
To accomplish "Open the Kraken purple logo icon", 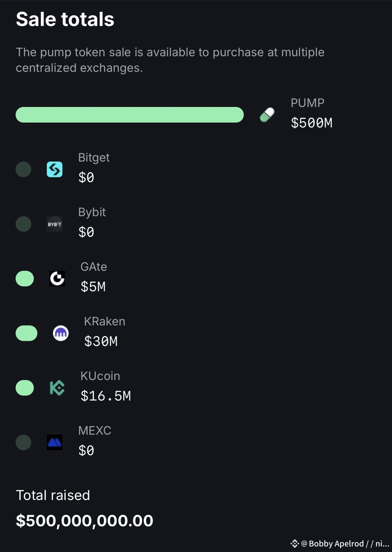I will (61, 333).
